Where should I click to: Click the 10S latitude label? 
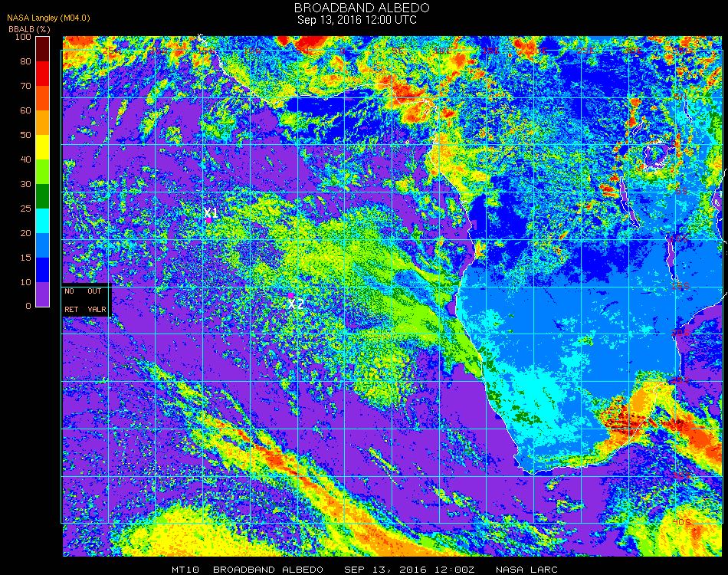point(679,238)
